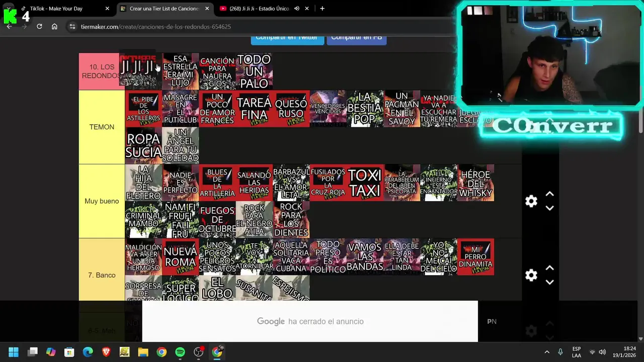The width and height of the screenshot is (644, 362).
Task: Select the La Bestia Pop tile
Action: click(x=365, y=109)
